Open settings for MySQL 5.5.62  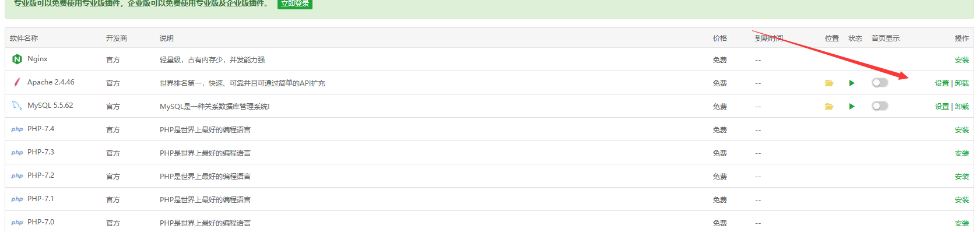942,107
